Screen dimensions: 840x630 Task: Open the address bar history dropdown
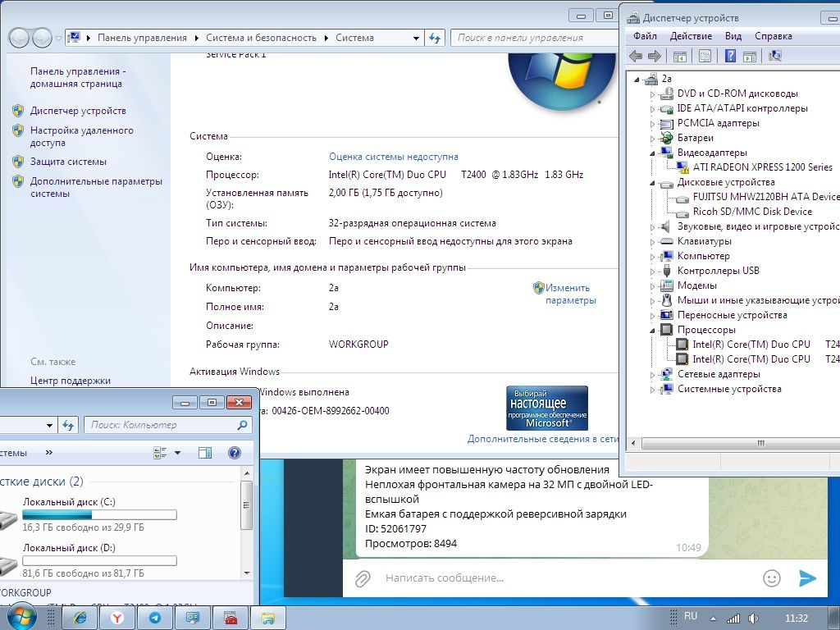pyautogui.click(x=416, y=38)
